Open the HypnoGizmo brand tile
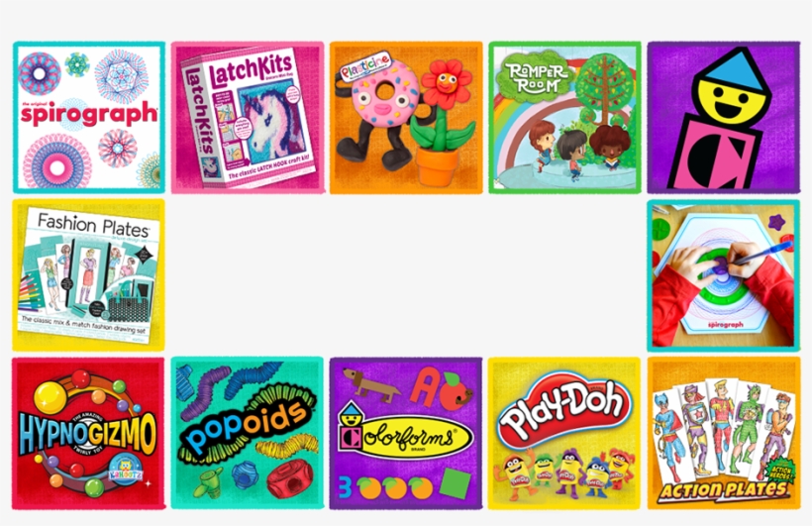This screenshot has width=812, height=526. coord(89,433)
